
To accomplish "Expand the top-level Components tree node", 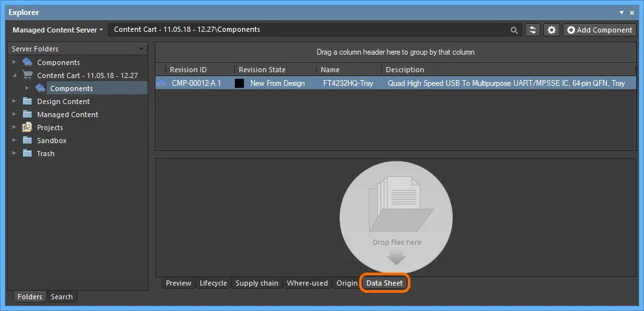I will 15,62.
